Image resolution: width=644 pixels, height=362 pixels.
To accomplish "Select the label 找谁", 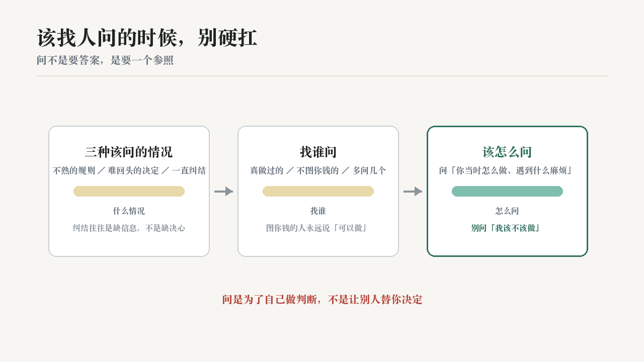I will pyautogui.click(x=318, y=211).
